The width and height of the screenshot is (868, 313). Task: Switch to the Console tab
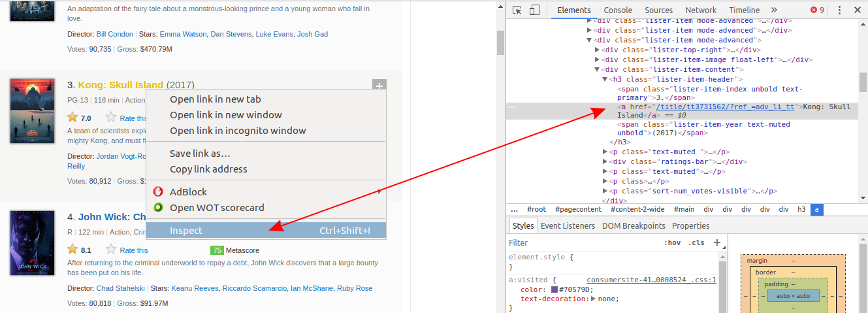point(617,10)
